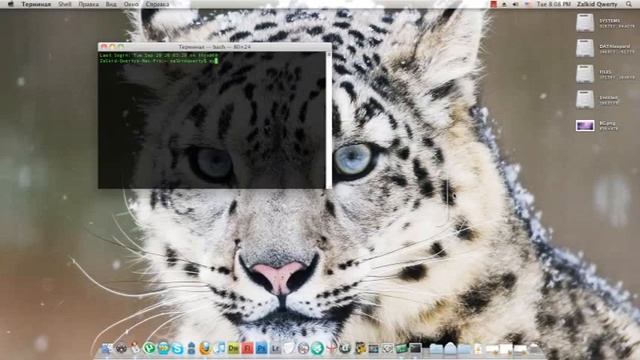The height and width of the screenshot is (360, 640).
Task: Open Spotlight search magnifier
Action: coord(629,4)
